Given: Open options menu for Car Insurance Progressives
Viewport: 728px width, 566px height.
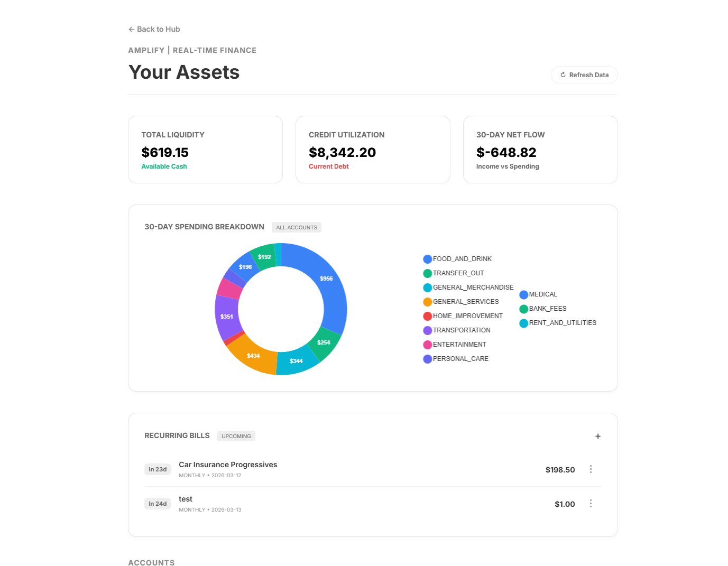Looking at the screenshot, I should click(x=591, y=469).
